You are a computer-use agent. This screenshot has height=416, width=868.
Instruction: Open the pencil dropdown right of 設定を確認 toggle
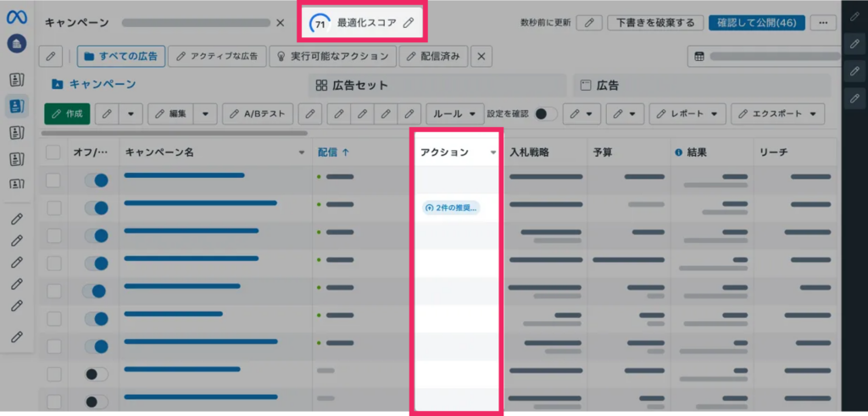[581, 114]
